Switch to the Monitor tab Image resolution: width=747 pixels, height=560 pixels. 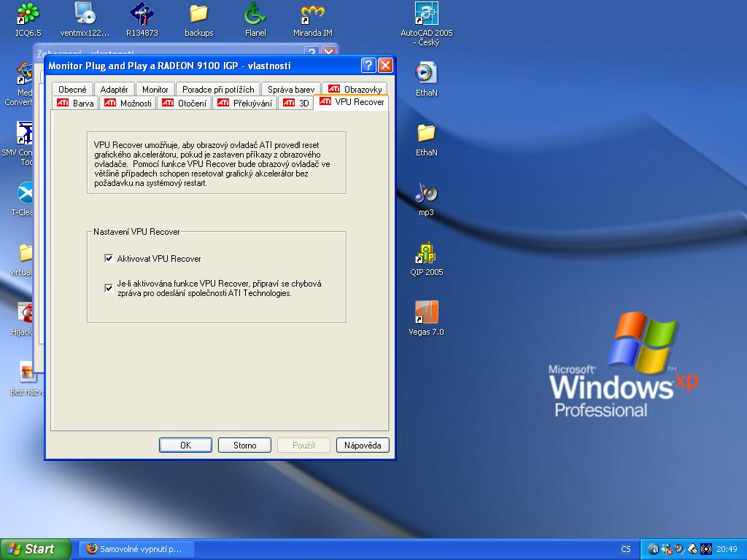coord(155,89)
